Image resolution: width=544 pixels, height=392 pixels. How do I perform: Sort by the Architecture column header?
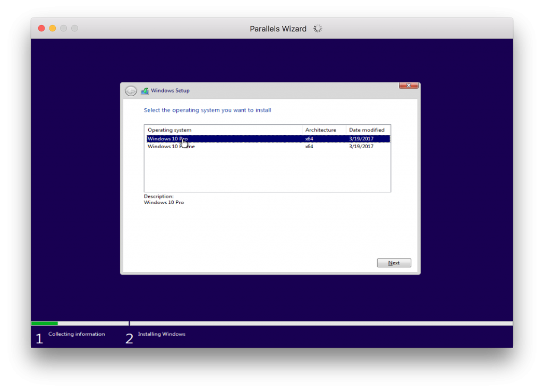321,130
